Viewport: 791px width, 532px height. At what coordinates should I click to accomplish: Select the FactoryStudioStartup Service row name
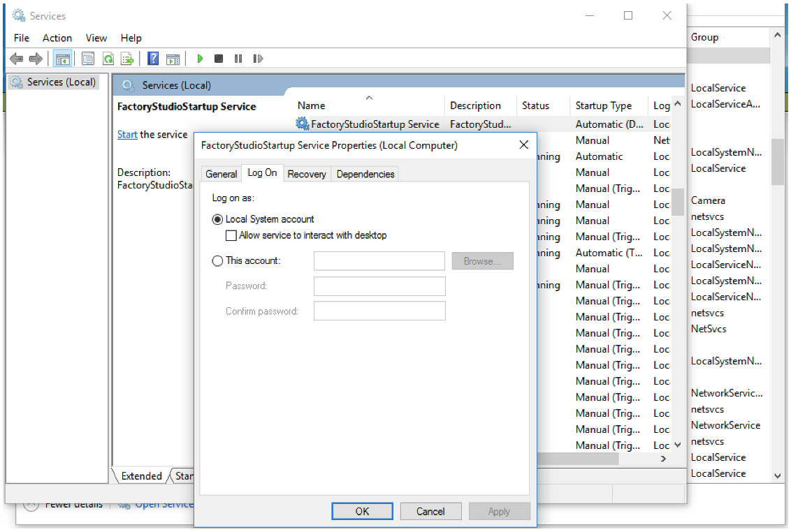(375, 124)
